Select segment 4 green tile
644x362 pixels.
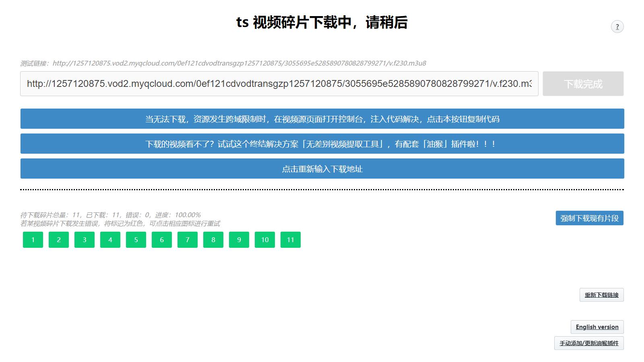(110, 240)
